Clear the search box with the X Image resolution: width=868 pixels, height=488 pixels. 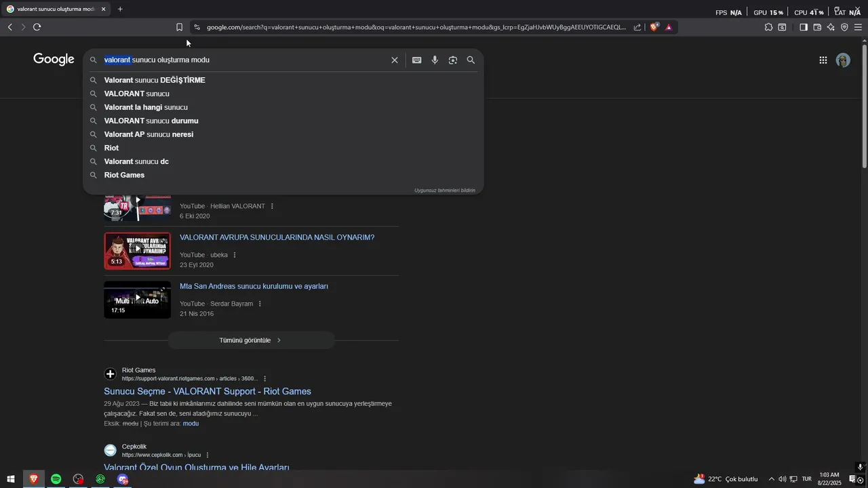pyautogui.click(x=395, y=60)
